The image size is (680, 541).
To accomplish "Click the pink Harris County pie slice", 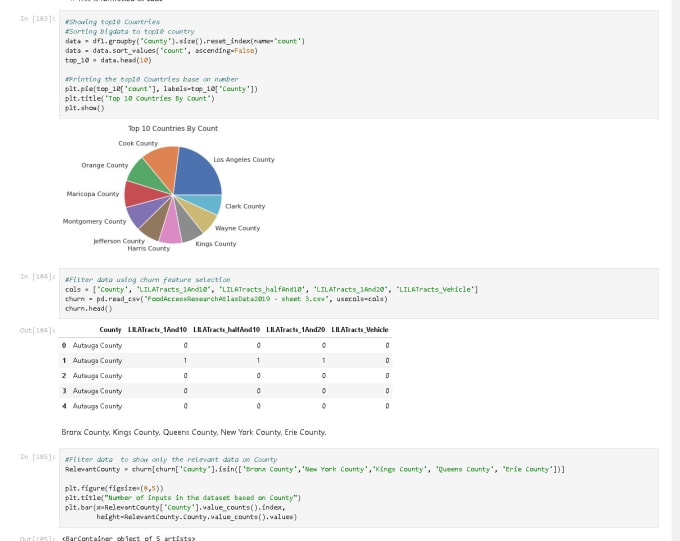I will (x=170, y=231).
